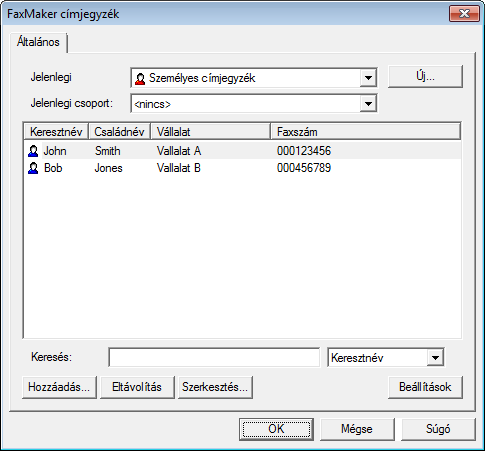
Task: Cancel with the Mégse button
Action: point(357,429)
